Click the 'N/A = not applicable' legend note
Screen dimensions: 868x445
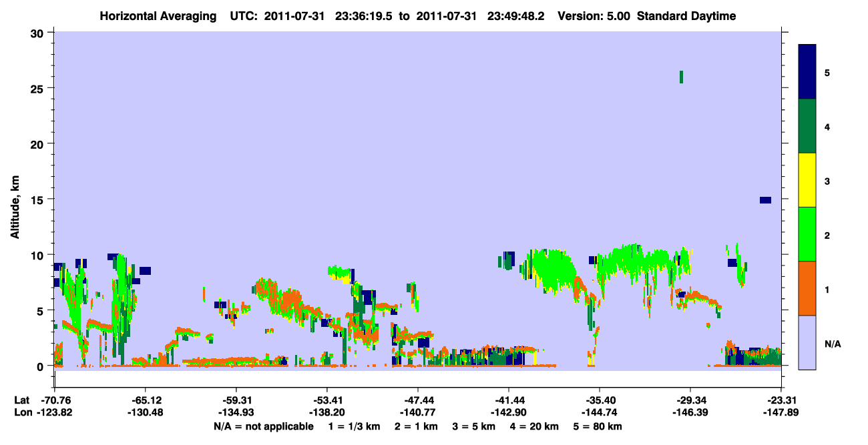[263, 426]
